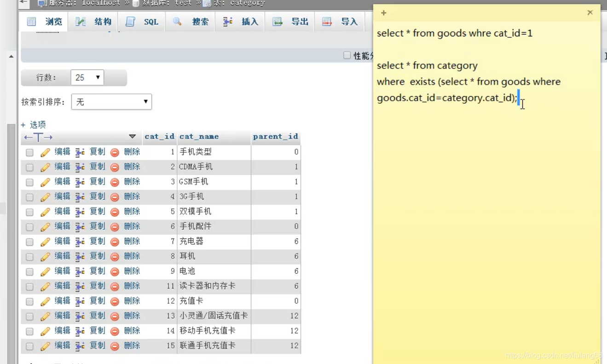Open the 搜索 (Search) tab
The width and height of the screenshot is (607, 364).
[x=191, y=22]
